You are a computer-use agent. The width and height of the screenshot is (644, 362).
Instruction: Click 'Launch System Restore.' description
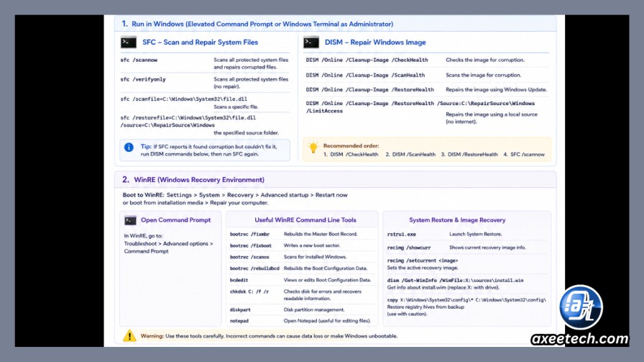tap(475, 234)
